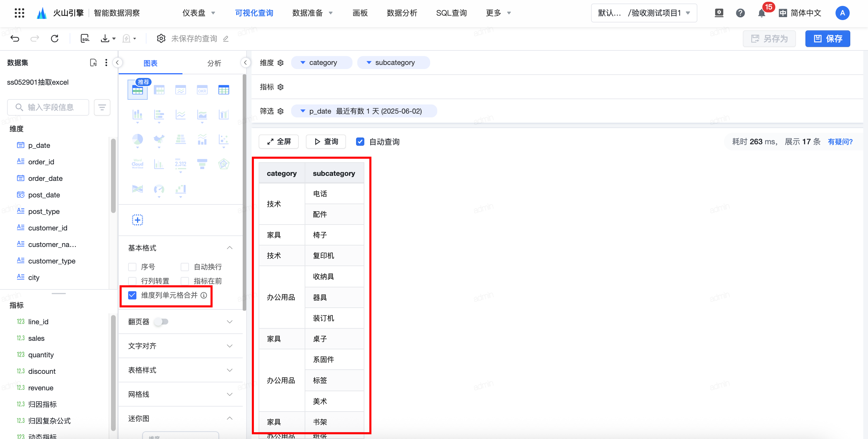Open the project selector 验收测试项目1 dropdown
868x439 pixels.
pos(644,13)
